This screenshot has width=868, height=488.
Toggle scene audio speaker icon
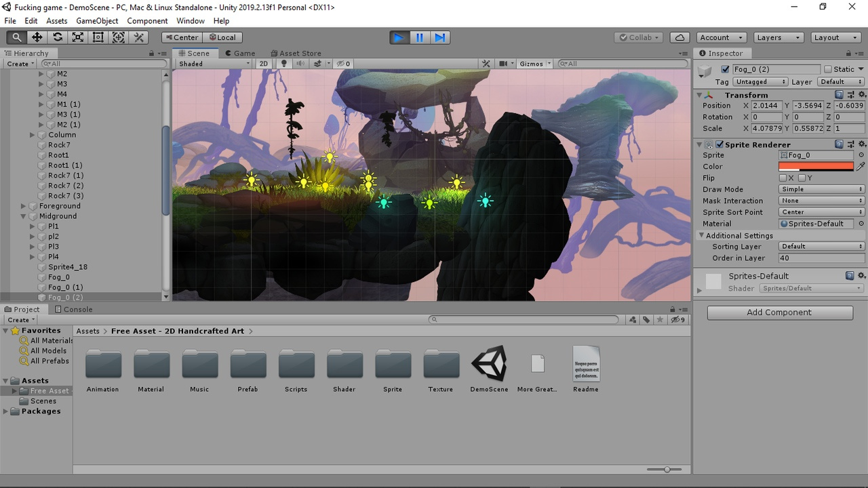[x=300, y=64]
